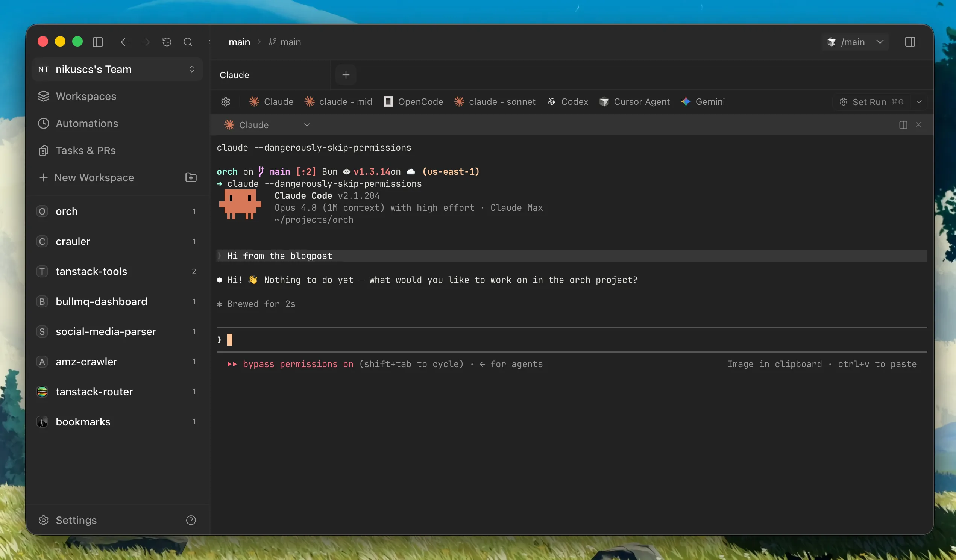Select the amz-crawler workspace
This screenshot has height=560, width=956.
117,362
